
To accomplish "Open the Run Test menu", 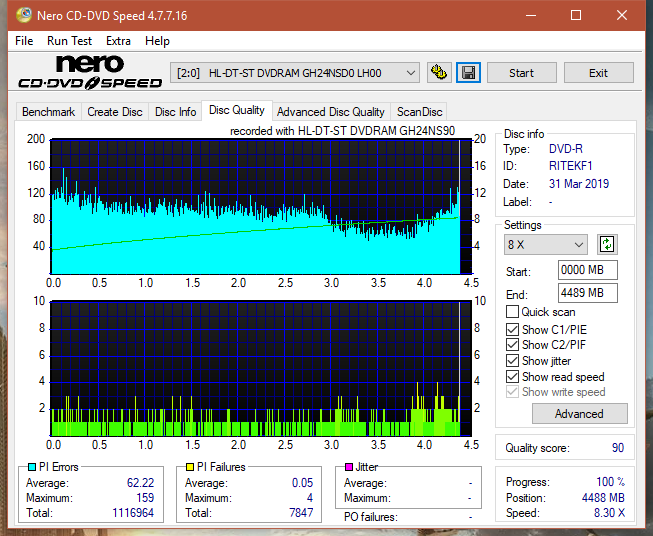I will point(69,41).
